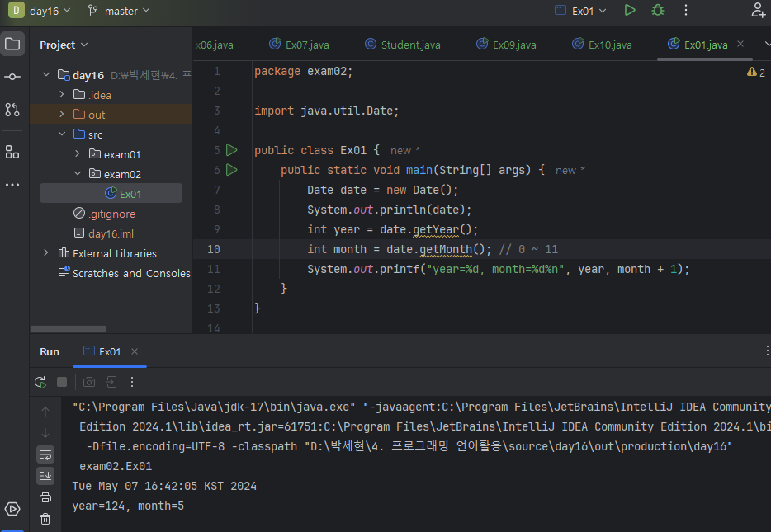This screenshot has height=532, width=771.
Task: Select day16.iml in the project tree
Action: point(111,233)
